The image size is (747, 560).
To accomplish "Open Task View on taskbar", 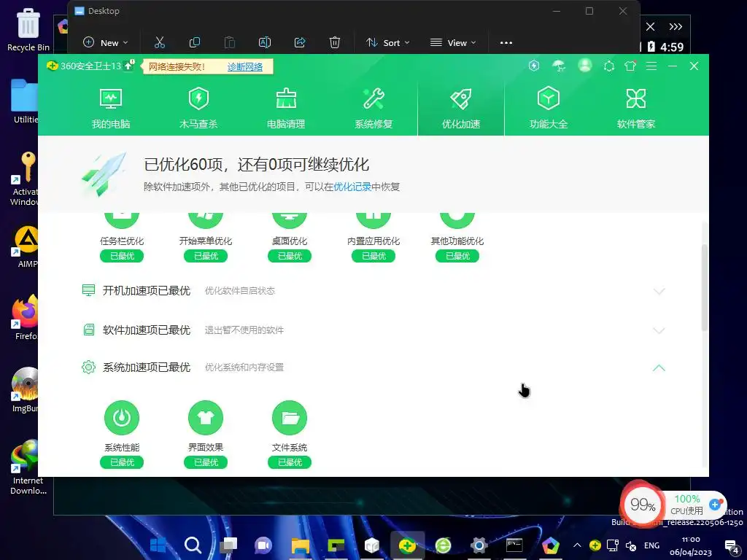I will [x=228, y=545].
